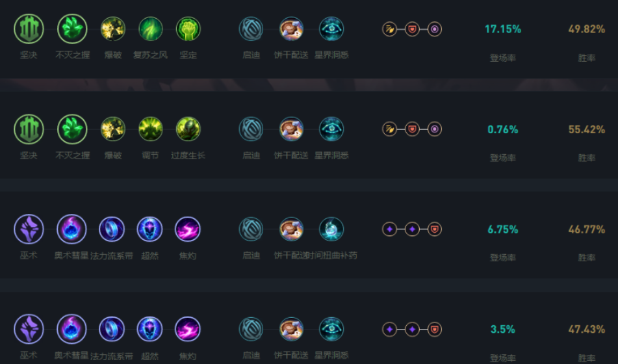
Task: Click the 坚决 tree icon in second row
Action: point(29,129)
